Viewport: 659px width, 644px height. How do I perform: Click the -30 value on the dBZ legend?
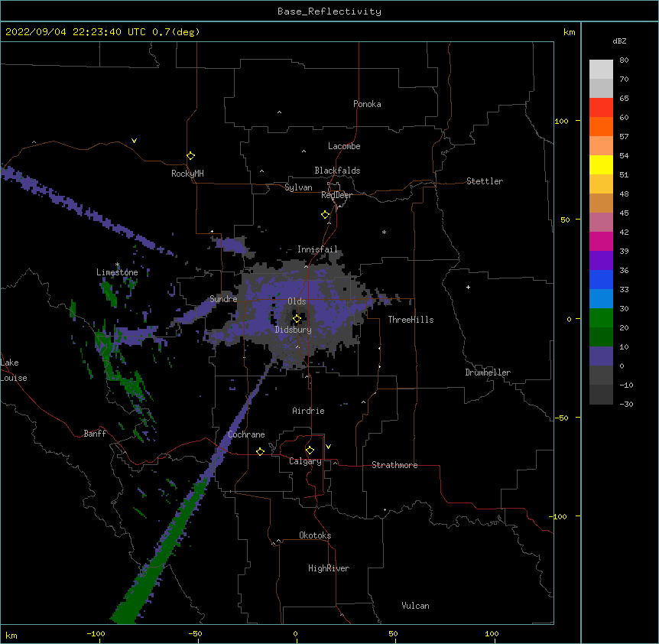[626, 404]
